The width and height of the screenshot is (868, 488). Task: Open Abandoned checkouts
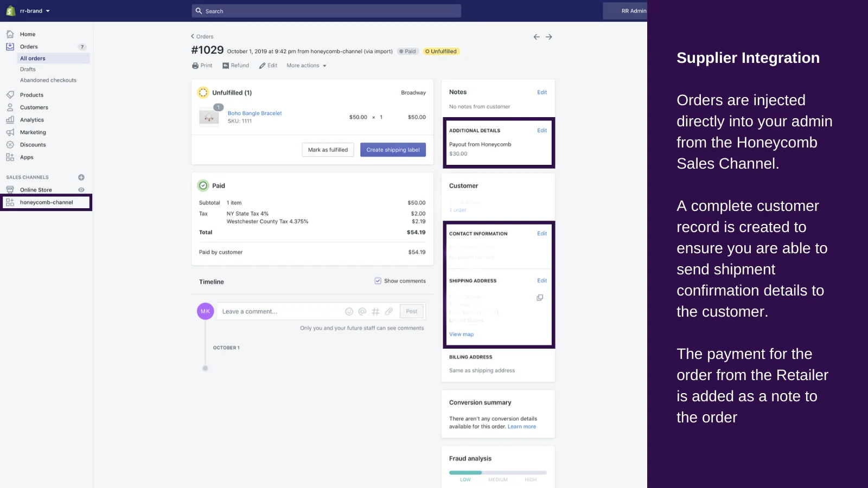pos(48,80)
